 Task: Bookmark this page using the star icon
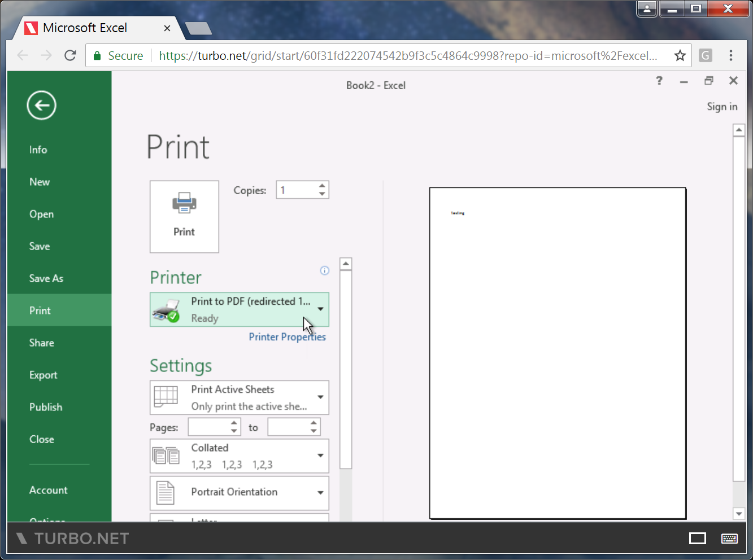(x=680, y=55)
